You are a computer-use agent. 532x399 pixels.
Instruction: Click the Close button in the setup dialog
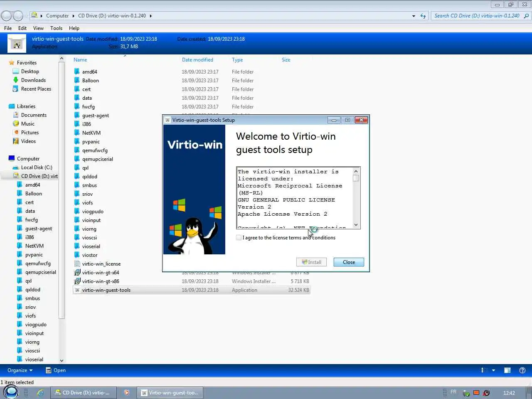tap(349, 262)
